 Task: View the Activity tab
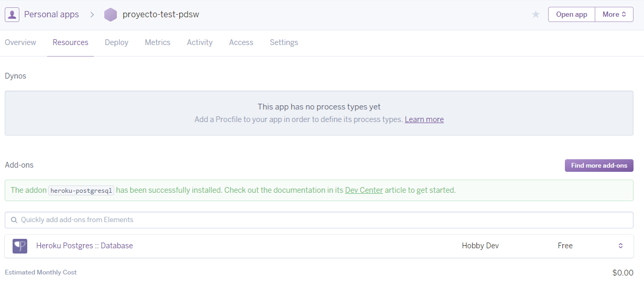(200, 42)
